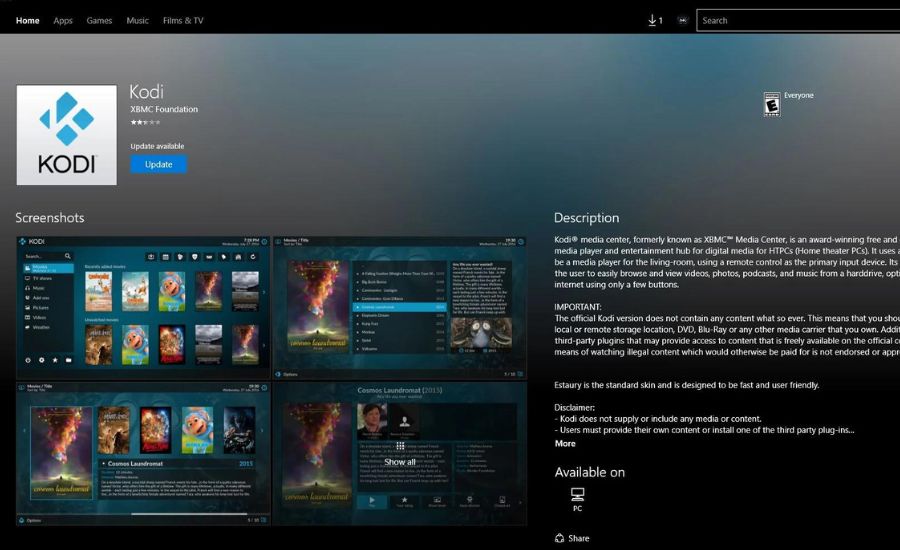
Task: Click the Update button
Action: [158, 164]
